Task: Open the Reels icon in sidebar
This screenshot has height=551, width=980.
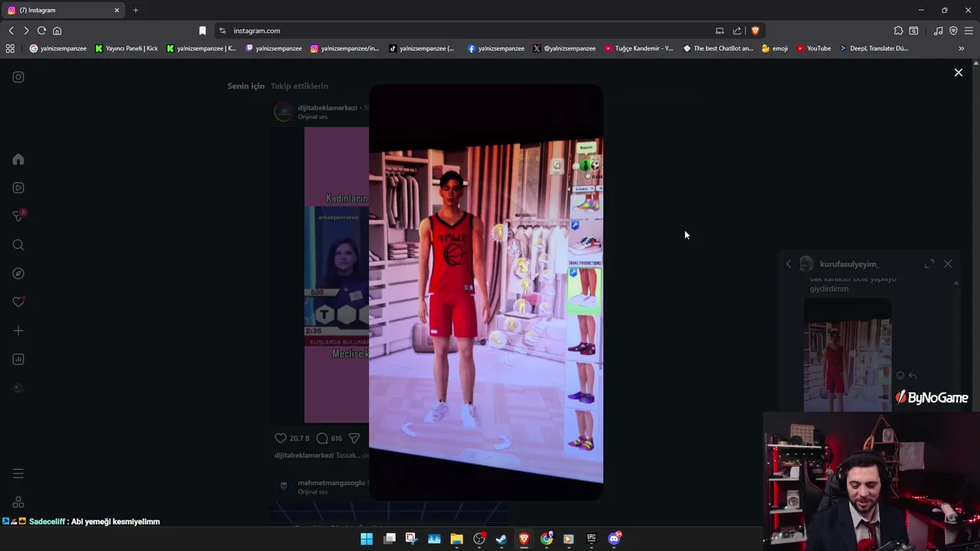Action: pyautogui.click(x=18, y=187)
